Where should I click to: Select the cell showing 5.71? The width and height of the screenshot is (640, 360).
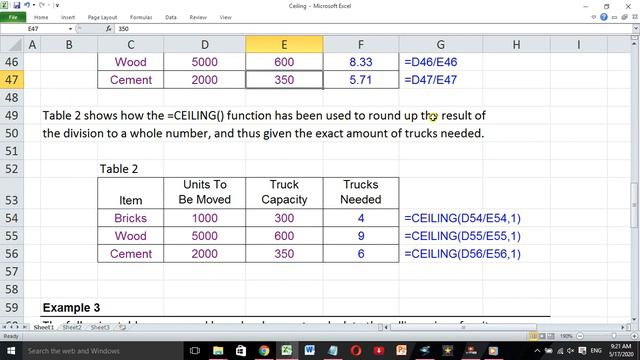pyautogui.click(x=361, y=80)
